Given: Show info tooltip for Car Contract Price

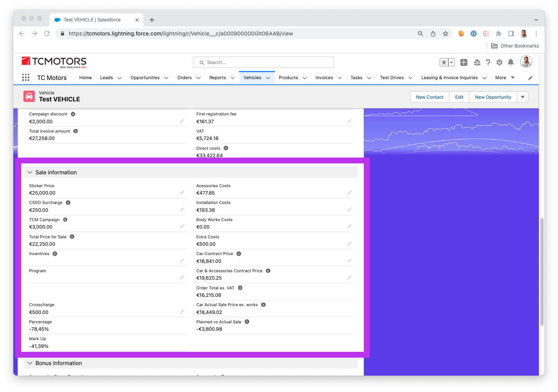Looking at the screenshot, I should [239, 254].
